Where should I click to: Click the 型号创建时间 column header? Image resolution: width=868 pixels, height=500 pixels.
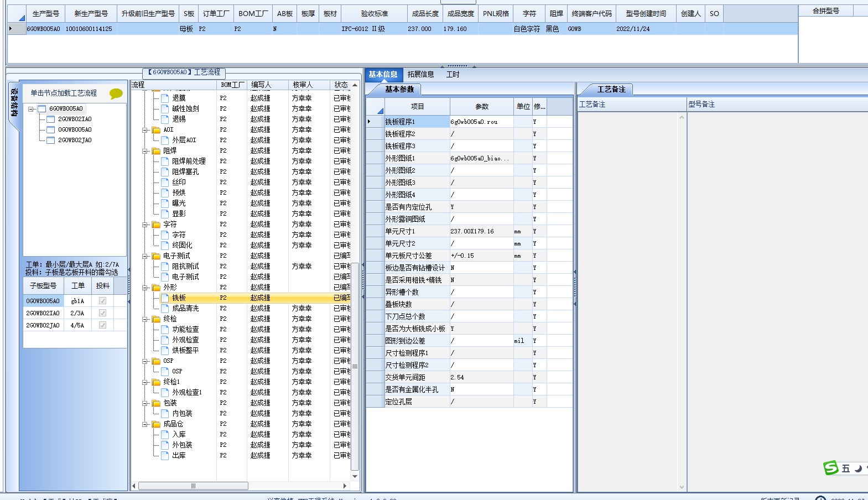click(646, 14)
